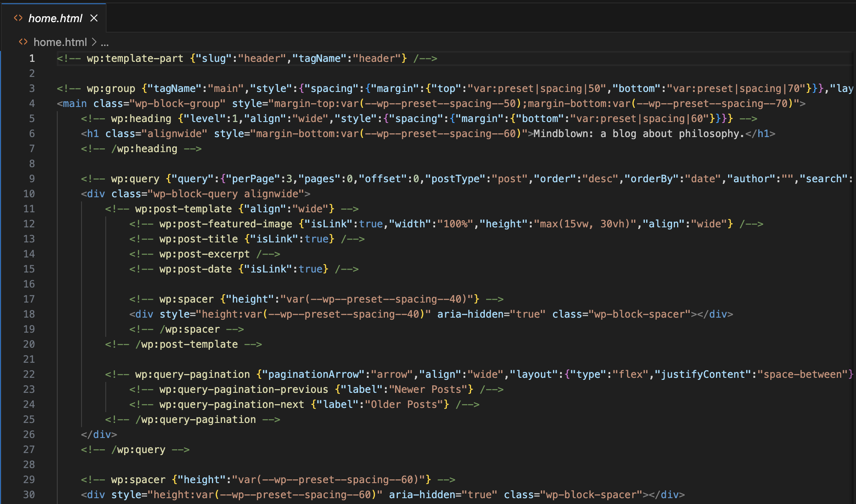The image size is (856, 504).
Task: Close the home.html tab
Action: coord(94,18)
